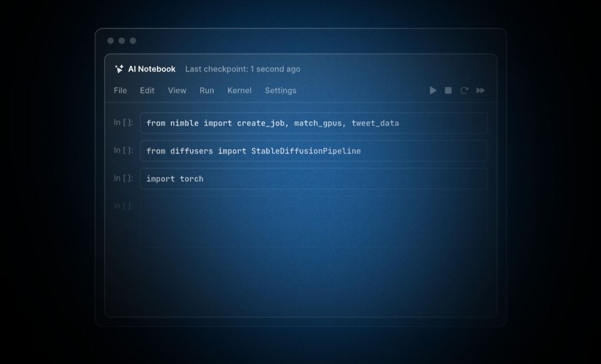The height and width of the screenshot is (364, 601).
Task: Select the cell importing from nimble
Action: 313,123
